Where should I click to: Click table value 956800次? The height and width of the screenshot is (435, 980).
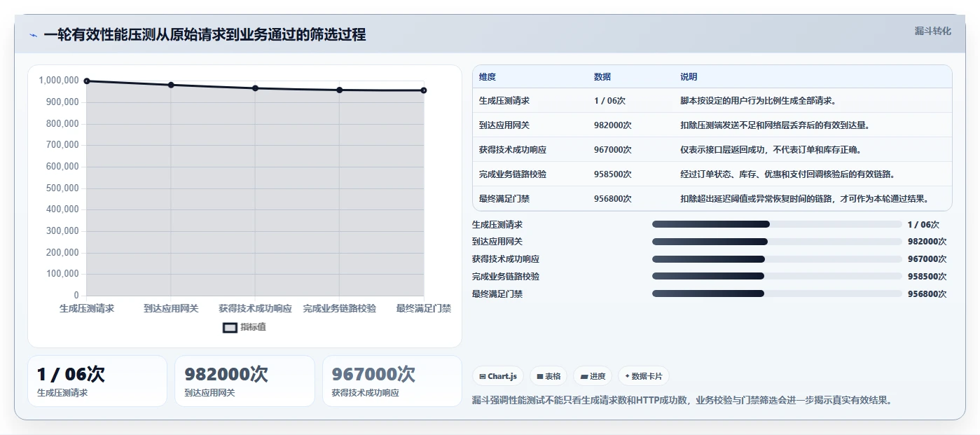(x=613, y=199)
